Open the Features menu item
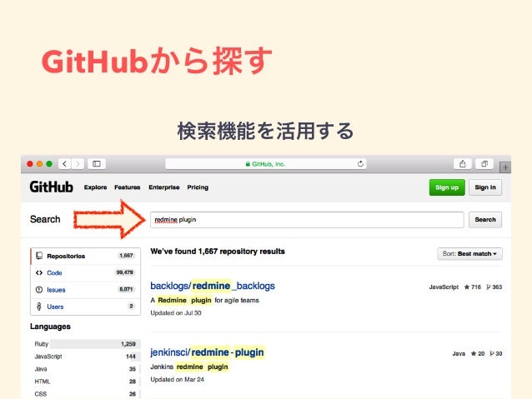This screenshot has height=399, width=532. point(128,187)
